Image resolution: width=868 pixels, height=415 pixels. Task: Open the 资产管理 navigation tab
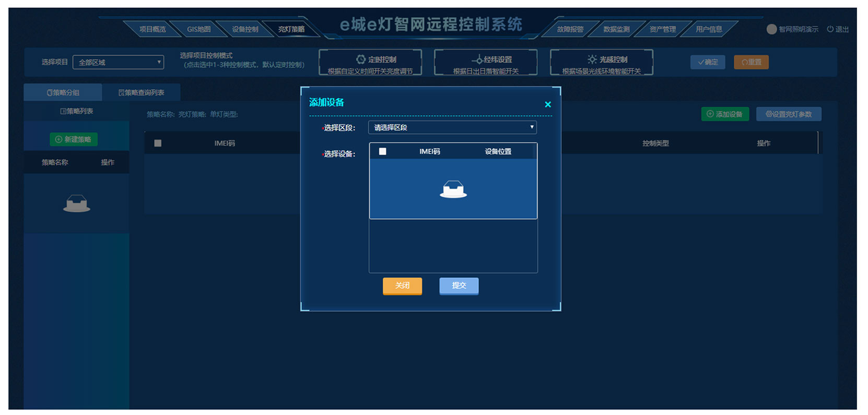click(662, 29)
